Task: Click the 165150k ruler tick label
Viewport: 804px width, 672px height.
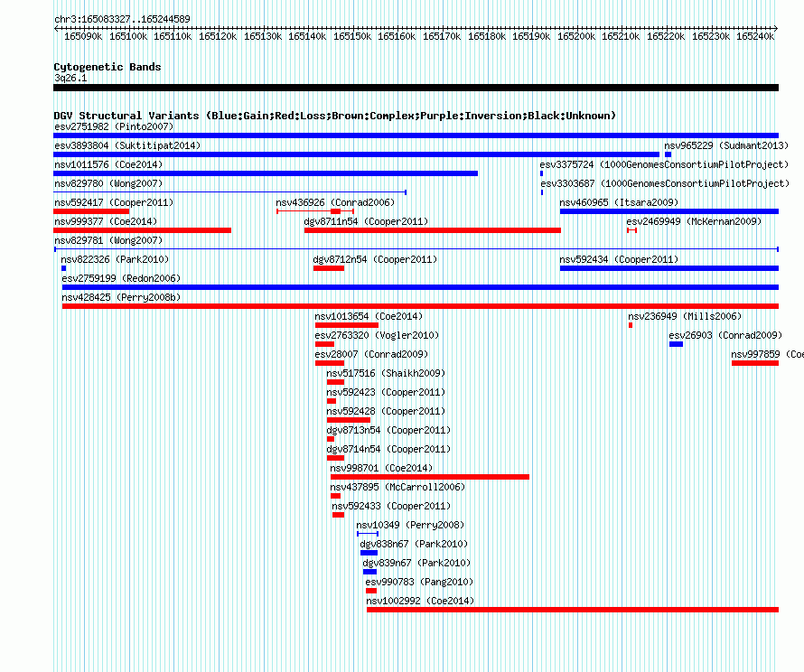Action: pyautogui.click(x=352, y=36)
